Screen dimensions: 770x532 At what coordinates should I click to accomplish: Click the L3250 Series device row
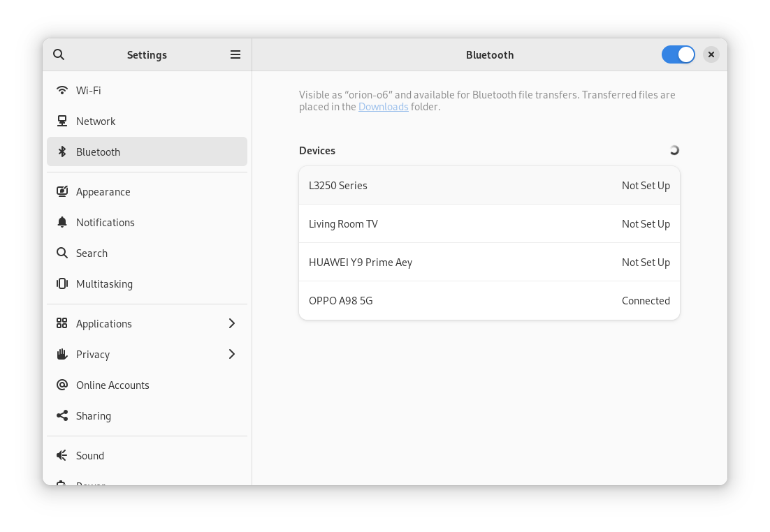tap(489, 186)
